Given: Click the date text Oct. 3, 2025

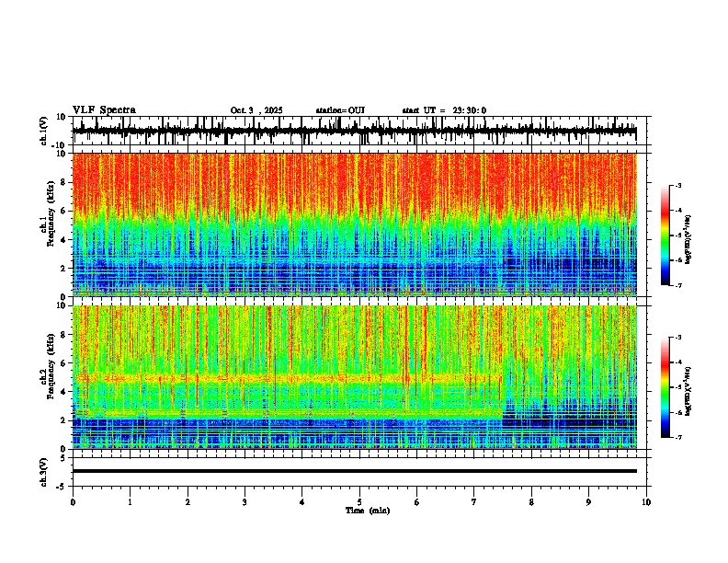Looking at the screenshot, I should [x=256, y=110].
